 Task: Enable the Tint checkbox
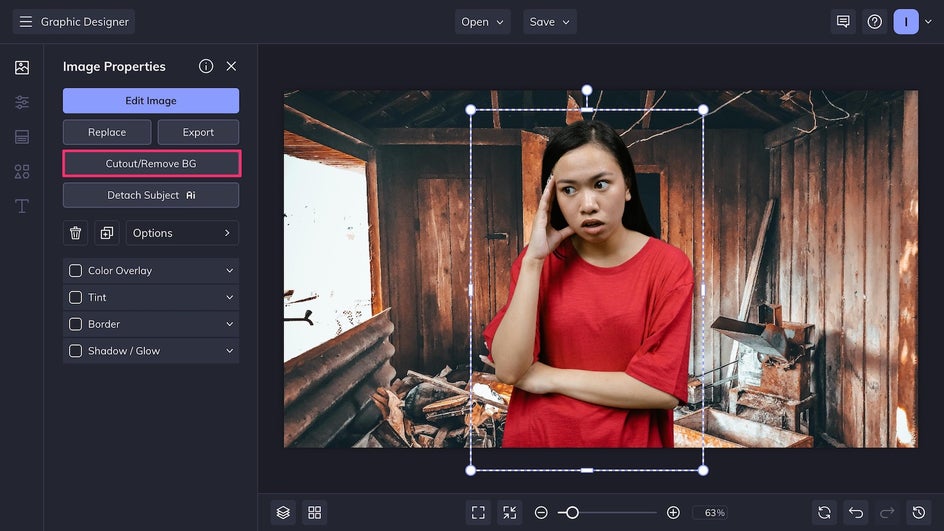75,297
